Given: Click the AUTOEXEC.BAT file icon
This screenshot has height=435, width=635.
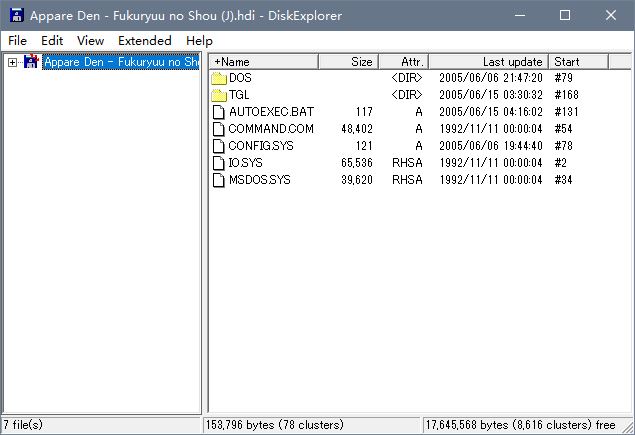Looking at the screenshot, I should click(x=219, y=112).
